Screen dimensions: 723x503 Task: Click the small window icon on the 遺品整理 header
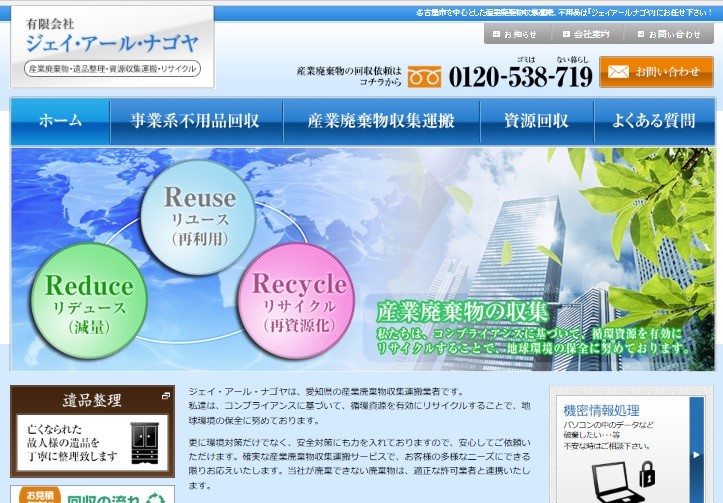click(x=165, y=397)
